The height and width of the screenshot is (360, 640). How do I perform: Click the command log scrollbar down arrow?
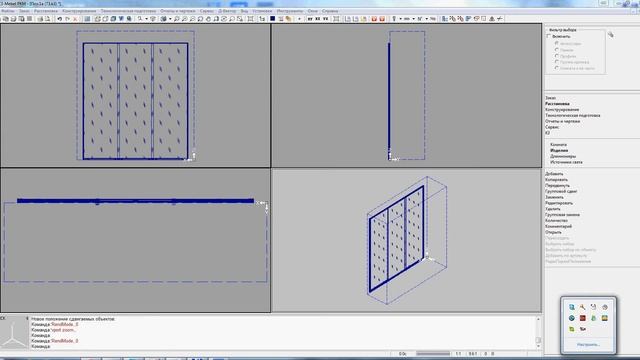pos(538,346)
